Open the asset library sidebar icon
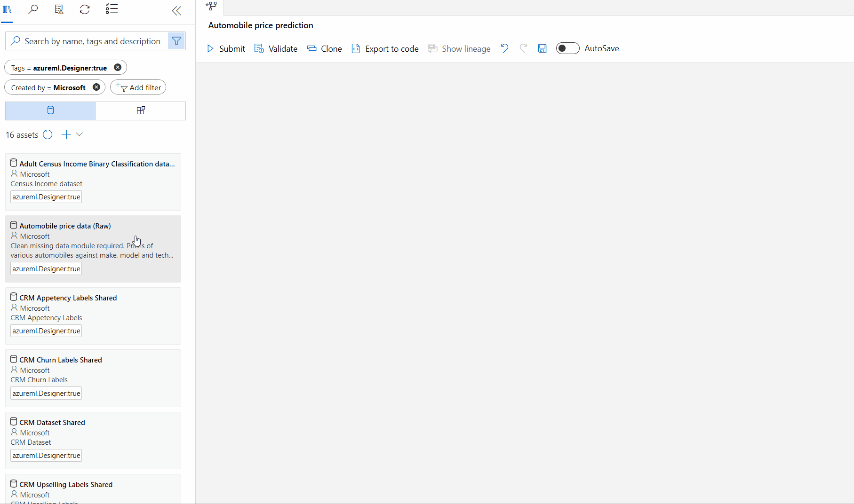 pyautogui.click(x=7, y=9)
